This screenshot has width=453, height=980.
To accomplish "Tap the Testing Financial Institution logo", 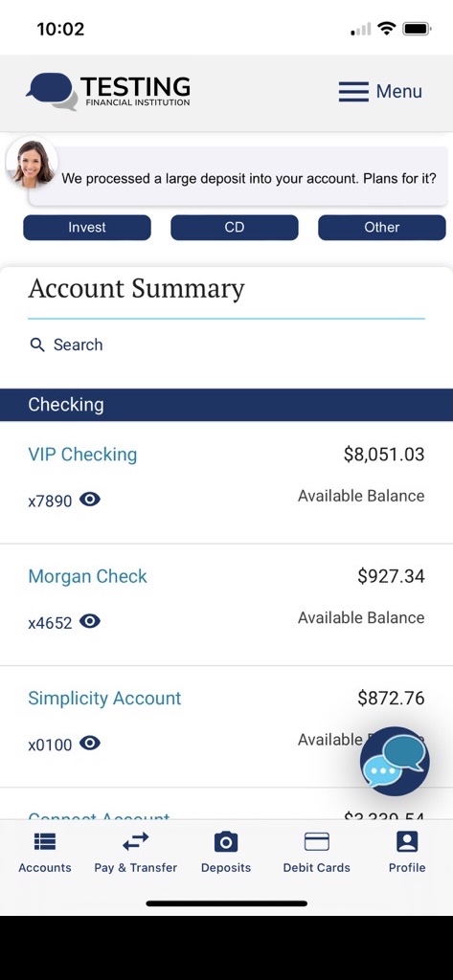I will 107,92.
